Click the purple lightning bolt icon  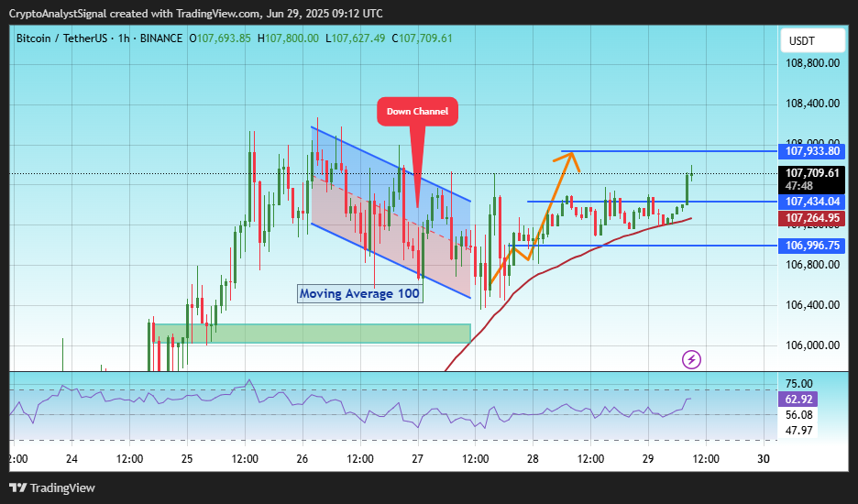[x=691, y=359]
